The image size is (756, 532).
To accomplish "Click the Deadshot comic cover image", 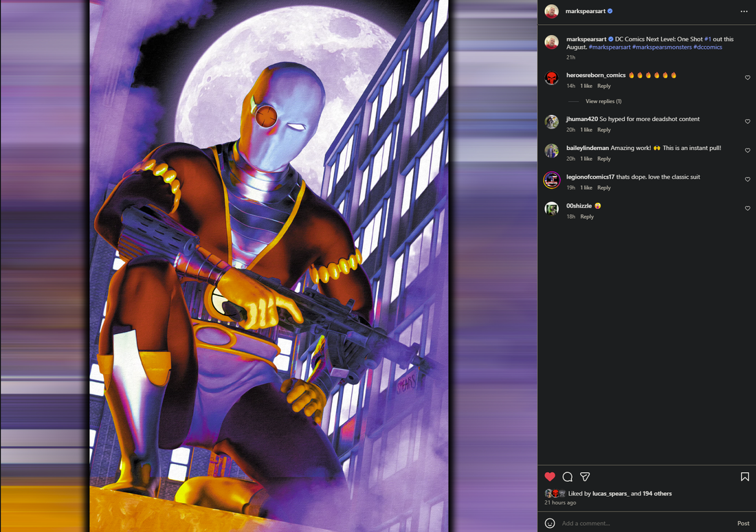I will 269,266.
